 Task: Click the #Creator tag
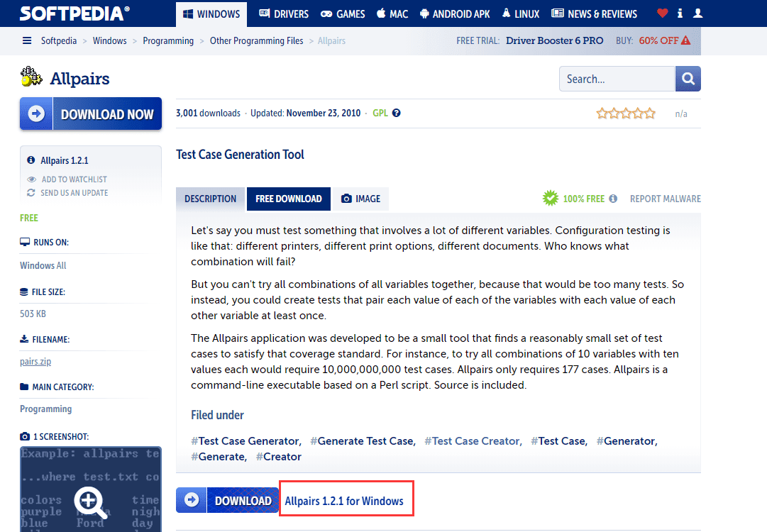(278, 457)
